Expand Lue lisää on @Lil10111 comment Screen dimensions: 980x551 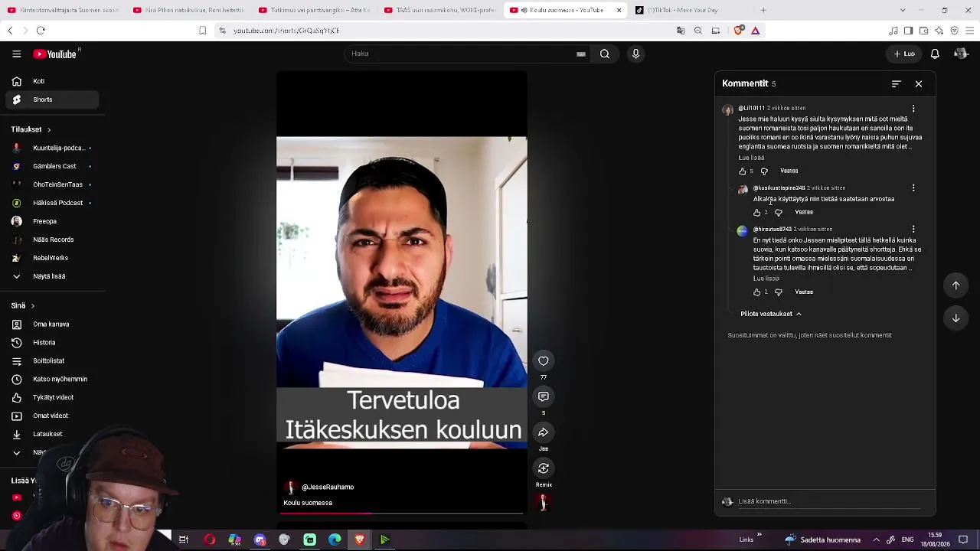[751, 158]
